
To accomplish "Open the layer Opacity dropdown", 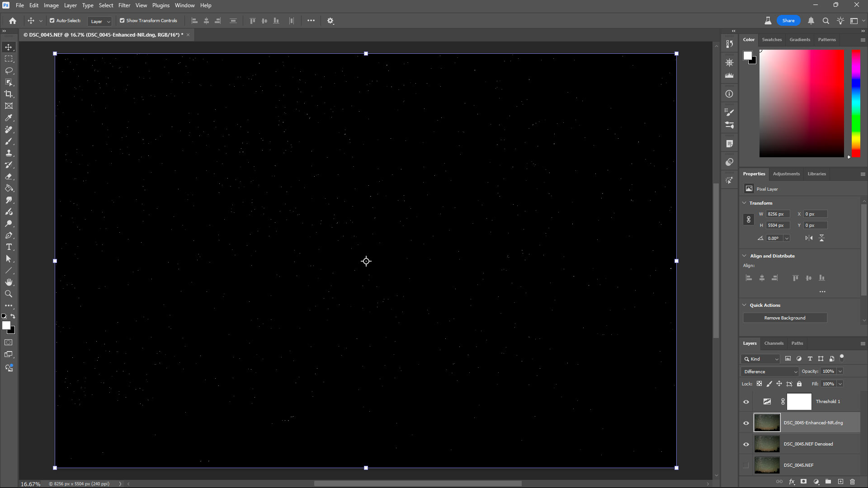I will (840, 371).
